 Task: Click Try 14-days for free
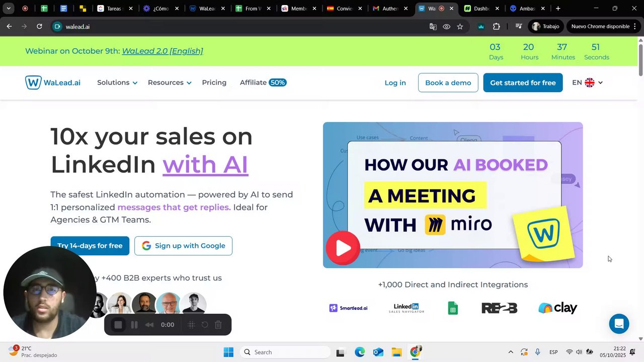point(90,246)
